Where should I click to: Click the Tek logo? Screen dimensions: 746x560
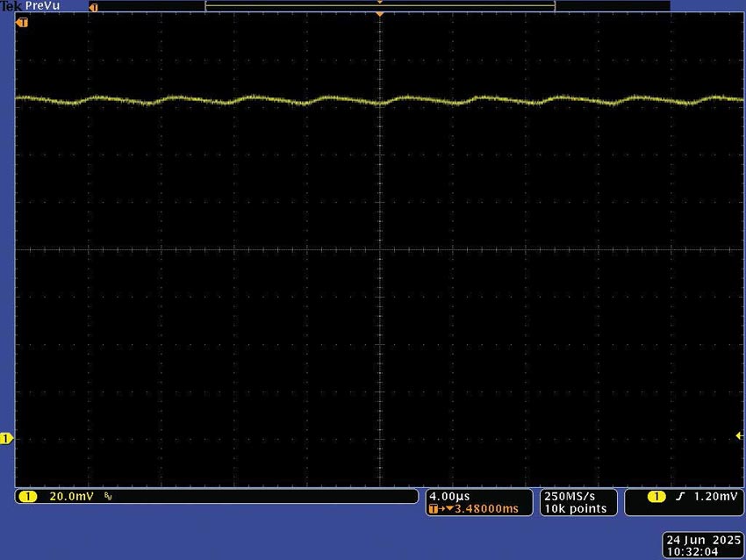coord(10,5)
